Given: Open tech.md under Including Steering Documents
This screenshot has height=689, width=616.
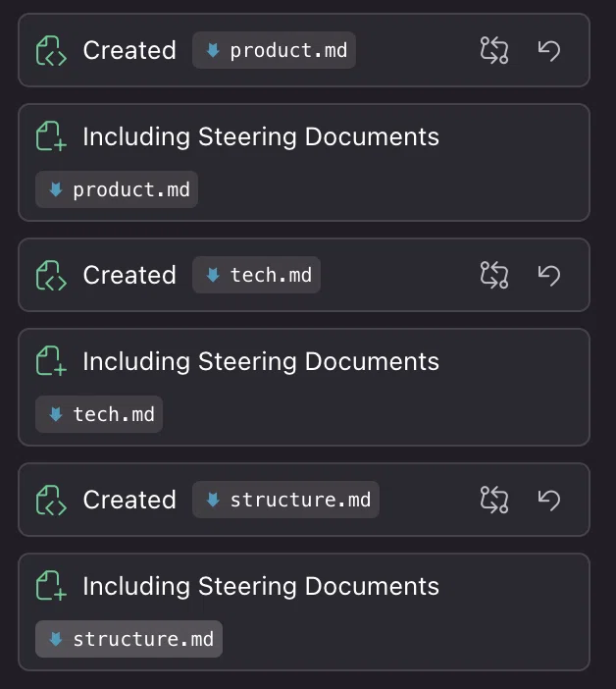Looking at the screenshot, I should coord(99,414).
